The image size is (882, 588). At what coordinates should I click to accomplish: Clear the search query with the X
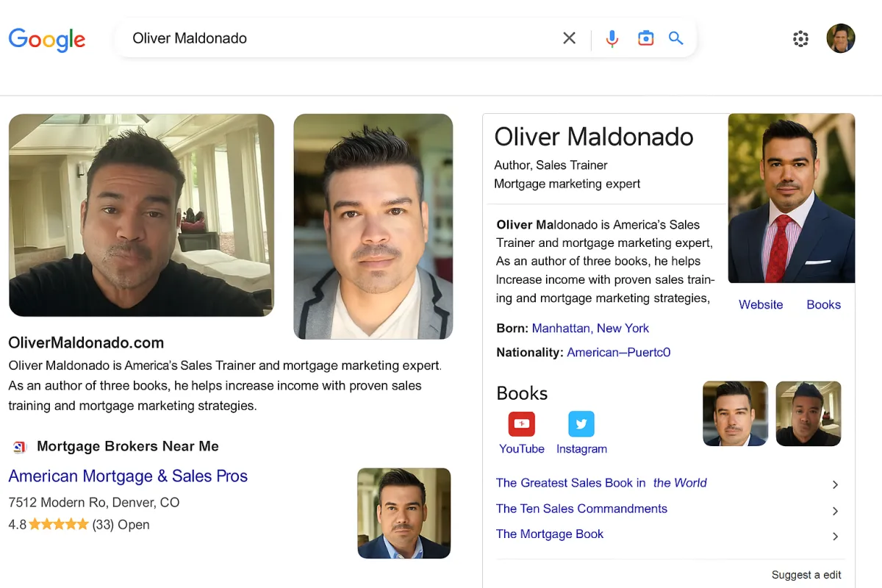[x=569, y=38]
